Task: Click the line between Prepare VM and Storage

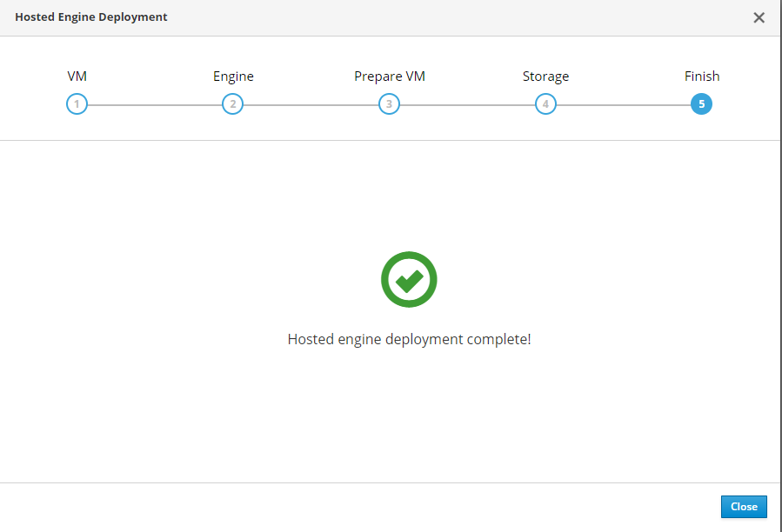Action: click(467, 105)
